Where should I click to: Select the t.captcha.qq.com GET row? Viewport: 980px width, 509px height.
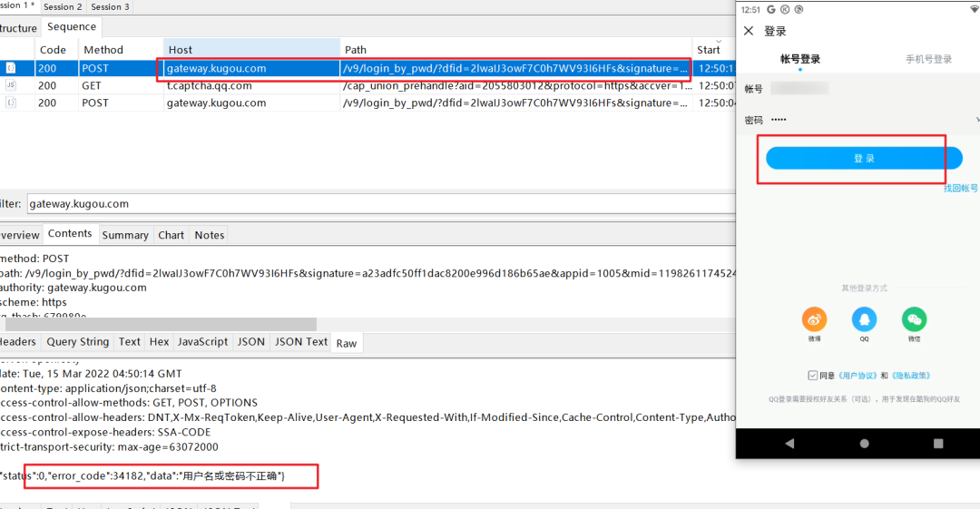tap(367, 85)
